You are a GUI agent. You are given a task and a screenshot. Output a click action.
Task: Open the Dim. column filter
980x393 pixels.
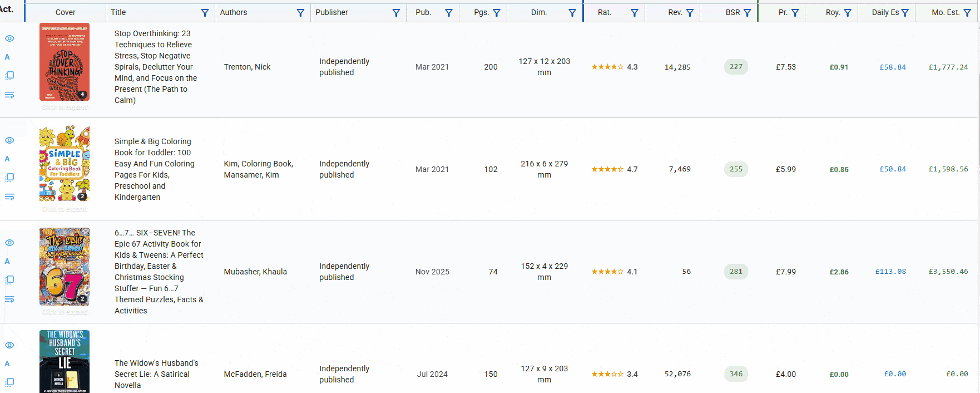(x=572, y=12)
